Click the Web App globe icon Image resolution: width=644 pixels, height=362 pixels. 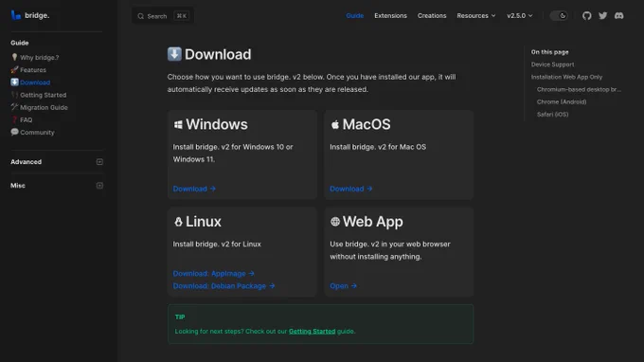coord(334,222)
